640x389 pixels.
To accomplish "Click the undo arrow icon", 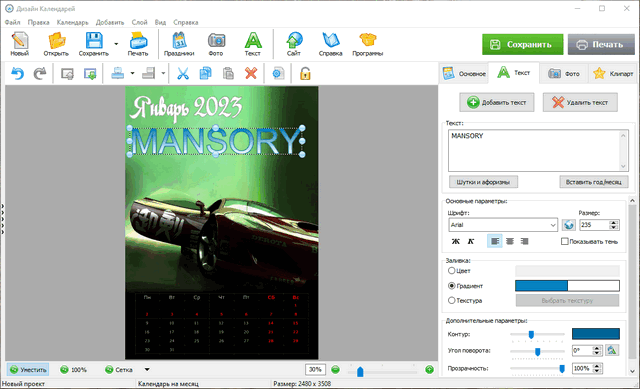I will click(x=18, y=73).
